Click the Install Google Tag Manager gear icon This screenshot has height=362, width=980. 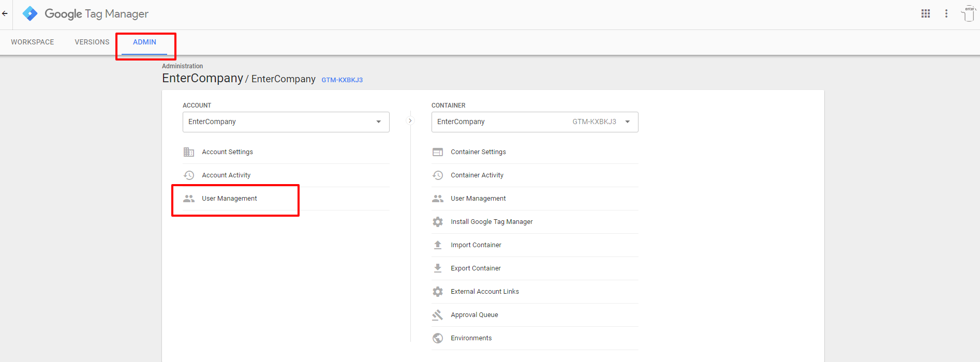point(438,222)
